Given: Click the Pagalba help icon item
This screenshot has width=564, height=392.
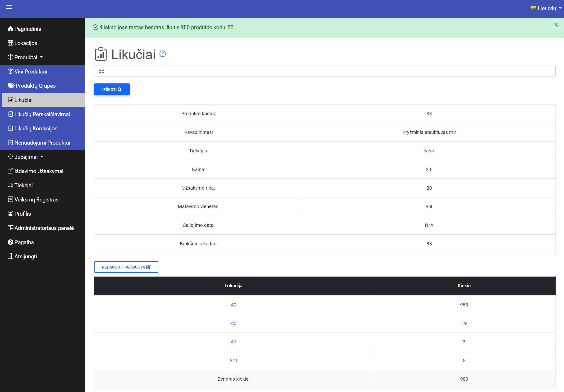Looking at the screenshot, I should (x=10, y=242).
